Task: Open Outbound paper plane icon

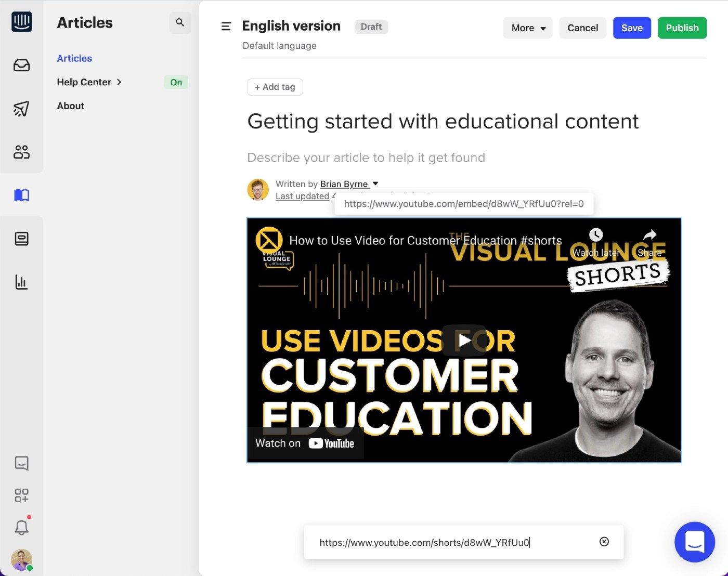Action: 21,109
